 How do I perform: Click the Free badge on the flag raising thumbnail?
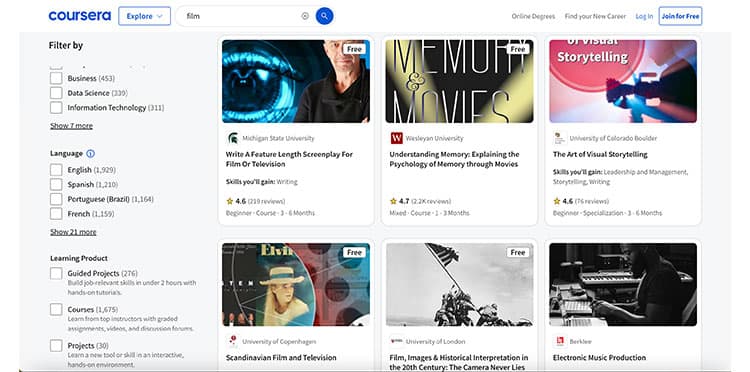518,252
